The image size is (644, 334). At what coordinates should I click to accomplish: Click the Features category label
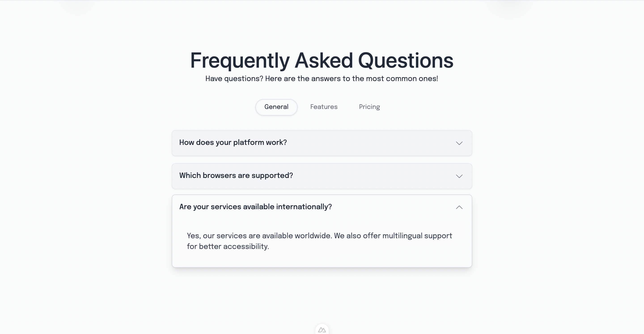pos(324,107)
